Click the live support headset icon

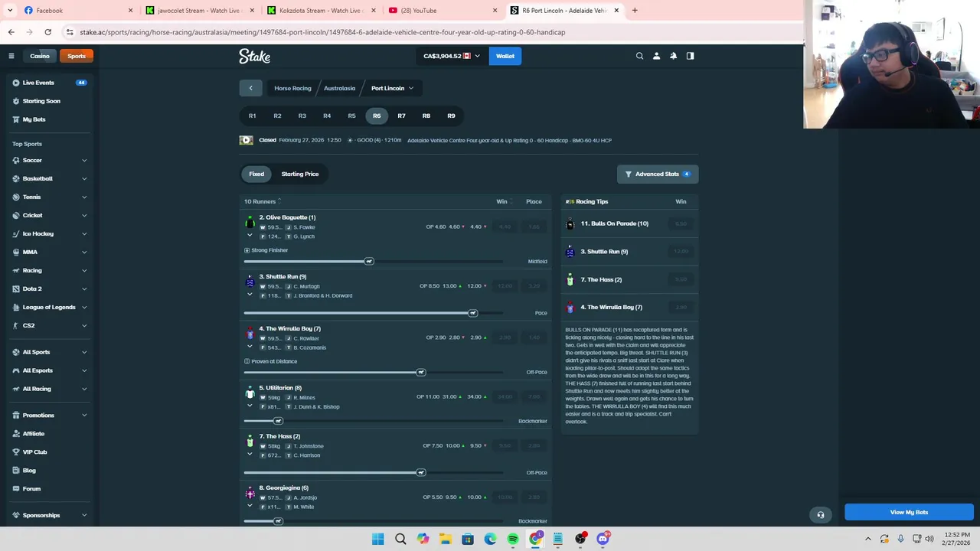820,514
